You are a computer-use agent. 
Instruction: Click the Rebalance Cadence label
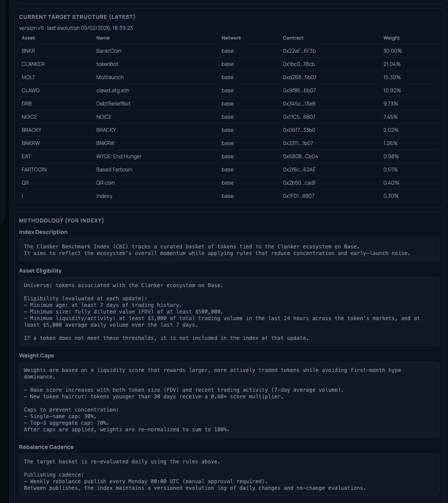click(x=47, y=447)
